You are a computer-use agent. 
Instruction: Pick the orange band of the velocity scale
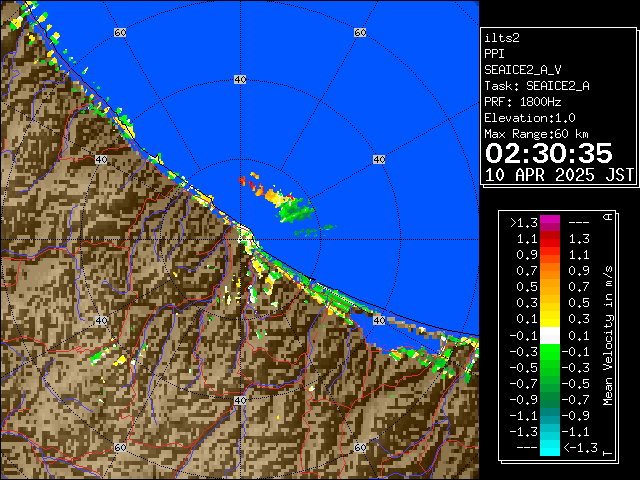pyautogui.click(x=550, y=271)
